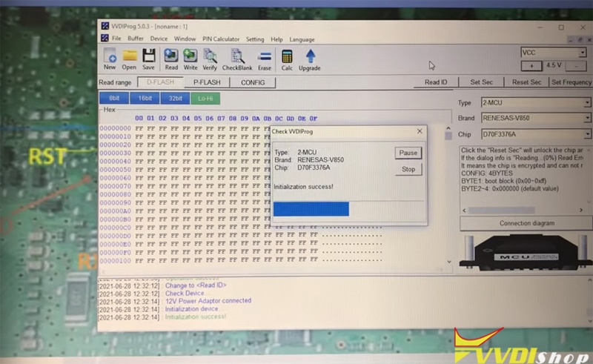Expand the Chip D70F3376A dropdown

pos(586,134)
